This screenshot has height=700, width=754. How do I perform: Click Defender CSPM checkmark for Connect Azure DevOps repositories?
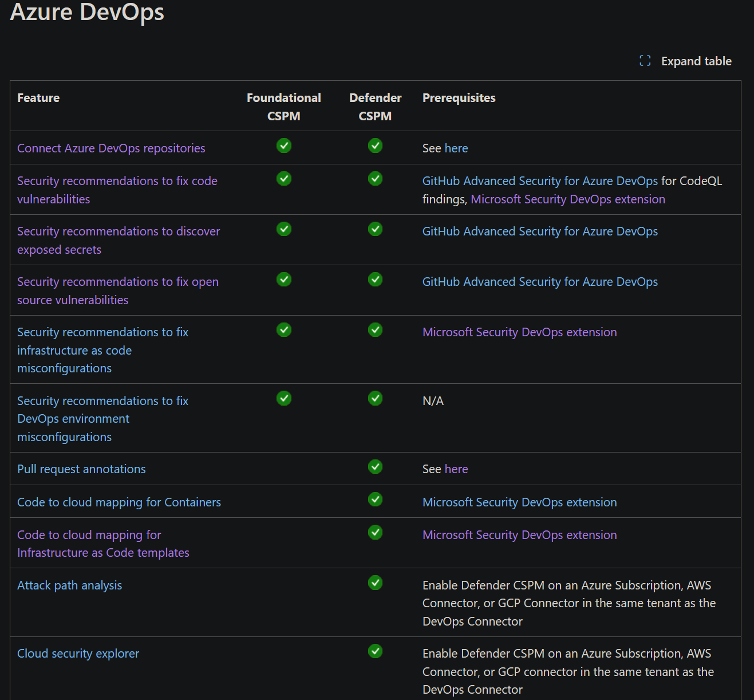pos(376,145)
